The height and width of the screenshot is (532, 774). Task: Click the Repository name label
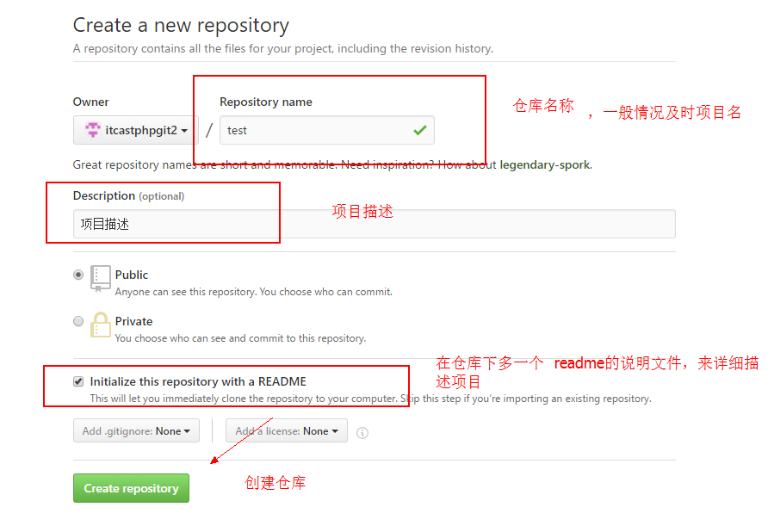tap(265, 102)
